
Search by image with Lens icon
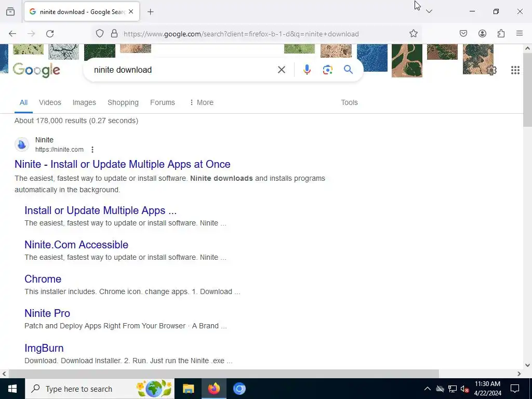tap(327, 70)
